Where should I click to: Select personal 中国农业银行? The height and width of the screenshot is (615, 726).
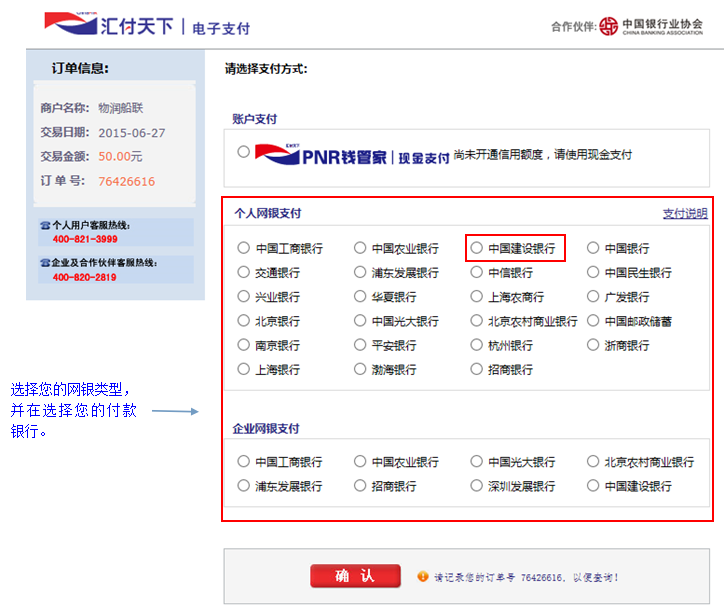pyautogui.click(x=360, y=248)
